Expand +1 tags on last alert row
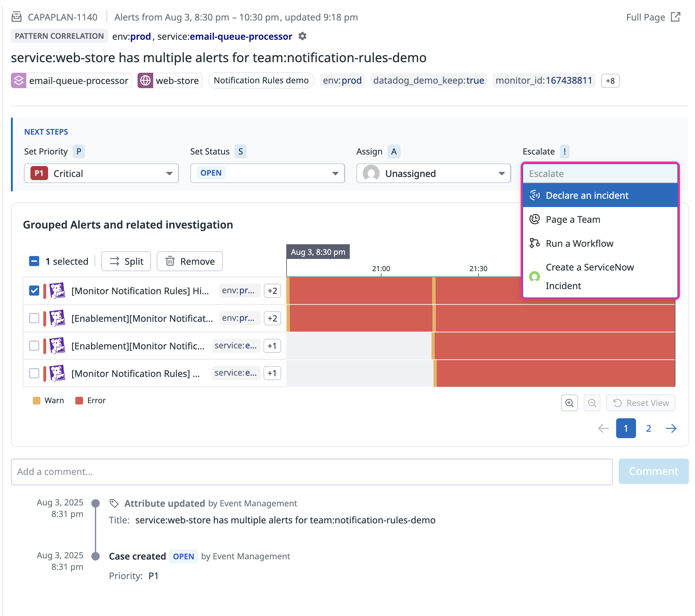 (272, 373)
